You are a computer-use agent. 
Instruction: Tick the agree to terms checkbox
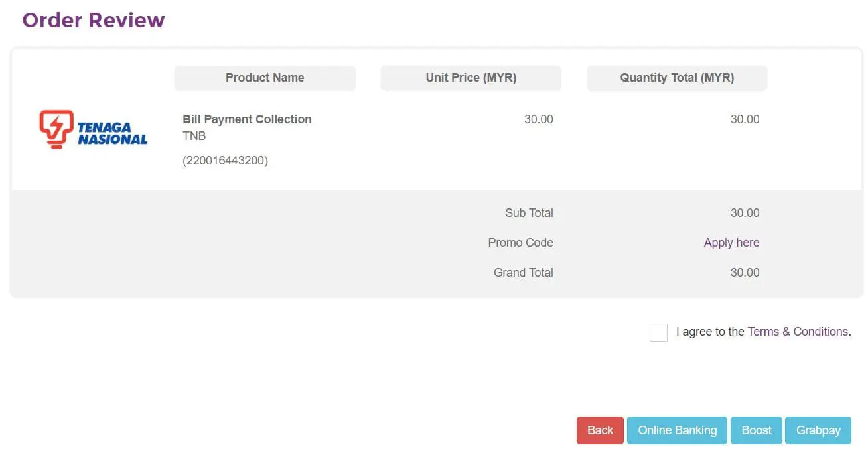click(x=658, y=332)
